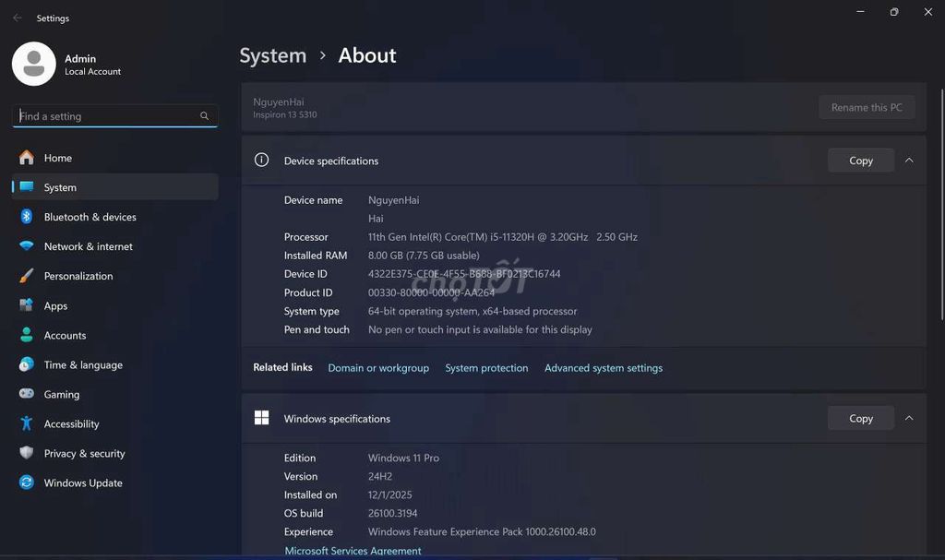The image size is (945, 560).
Task: Collapse the Device specifications section
Action: 909,161
